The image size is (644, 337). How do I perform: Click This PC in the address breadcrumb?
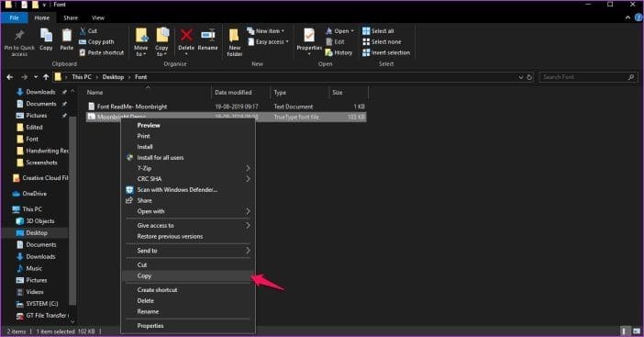pyautogui.click(x=82, y=77)
